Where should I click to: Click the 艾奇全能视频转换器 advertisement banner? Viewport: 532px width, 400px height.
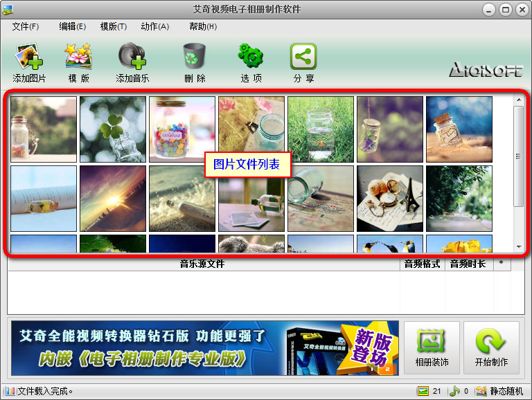[x=205, y=348]
